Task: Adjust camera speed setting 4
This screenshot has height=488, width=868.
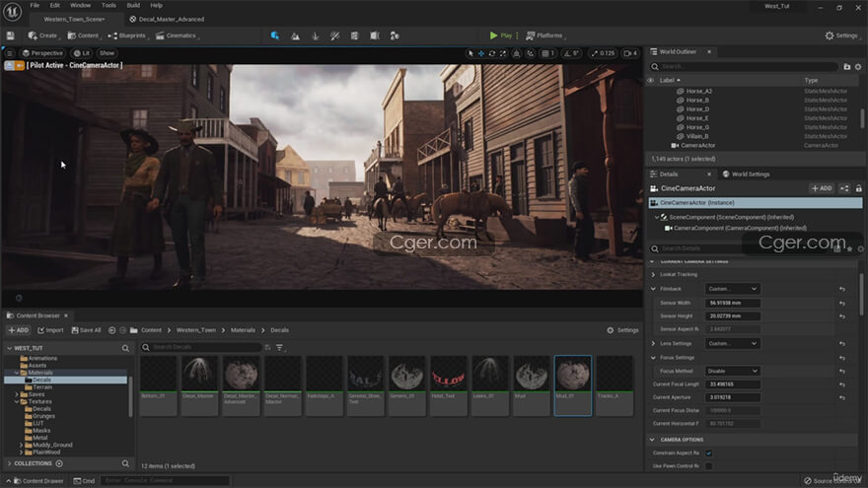Action: [x=630, y=53]
